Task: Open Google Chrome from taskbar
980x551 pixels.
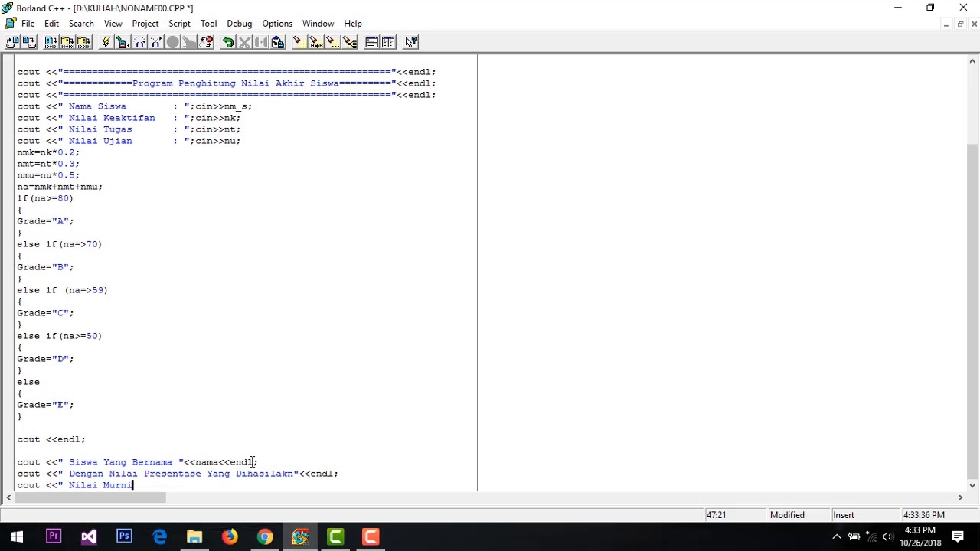Action: (x=265, y=536)
